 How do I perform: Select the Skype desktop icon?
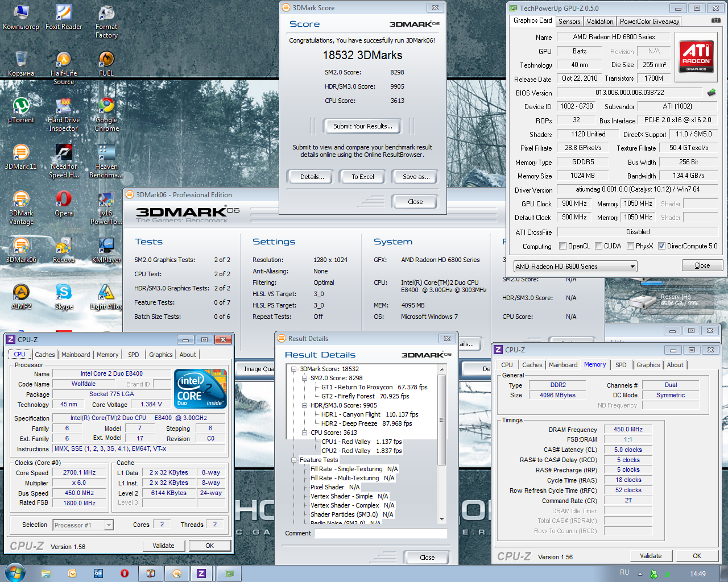pos(64,297)
